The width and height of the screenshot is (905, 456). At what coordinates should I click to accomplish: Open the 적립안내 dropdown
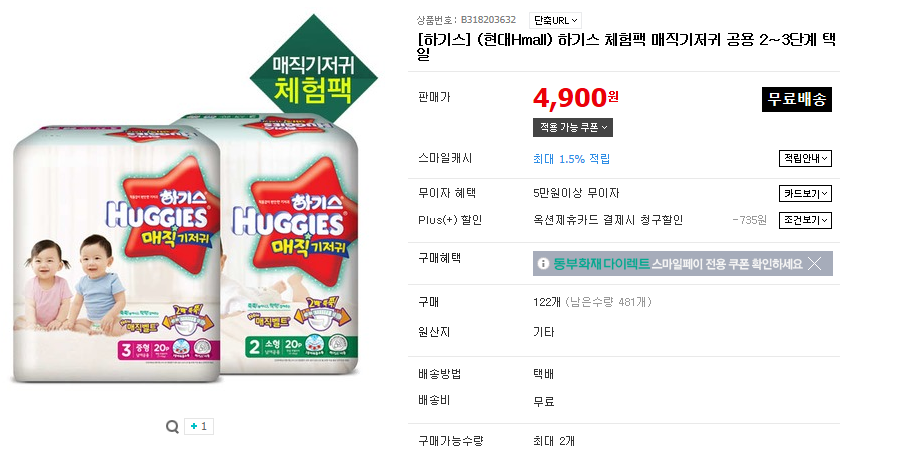click(x=805, y=158)
